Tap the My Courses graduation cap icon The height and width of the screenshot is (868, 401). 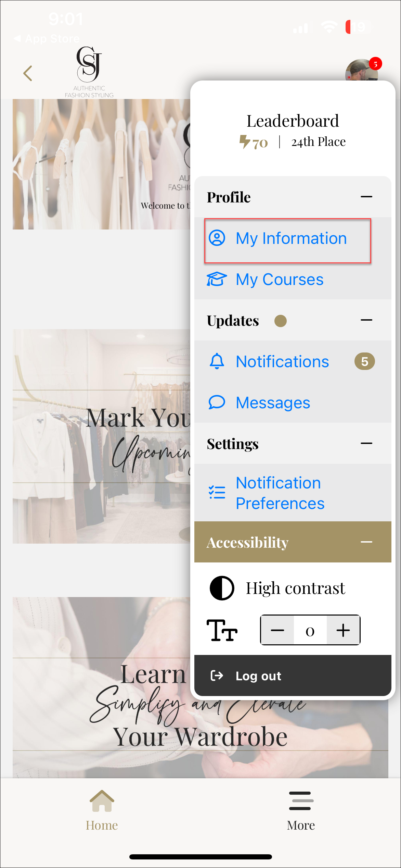click(x=217, y=279)
